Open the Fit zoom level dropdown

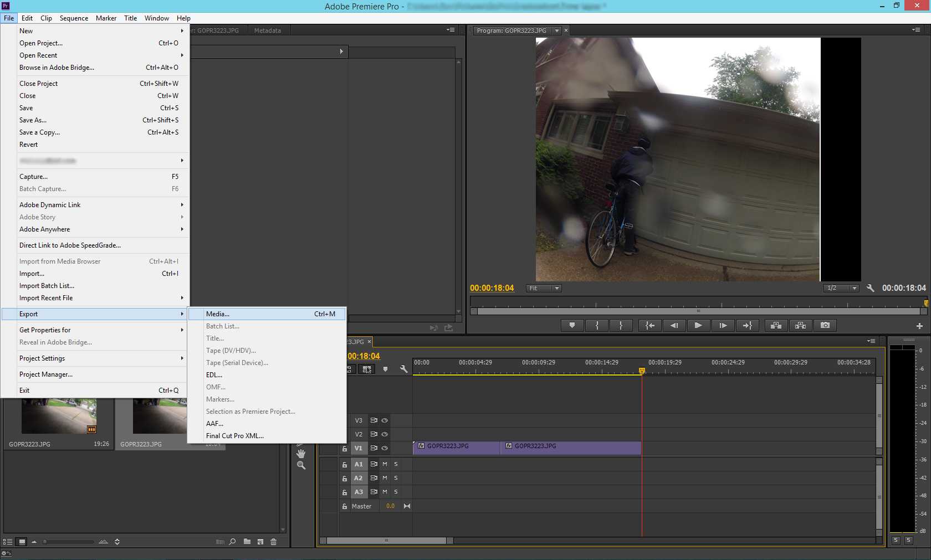[544, 288]
